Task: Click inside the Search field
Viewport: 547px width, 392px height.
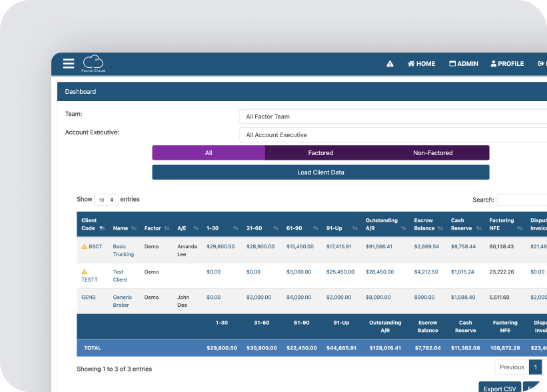Action: 523,200
